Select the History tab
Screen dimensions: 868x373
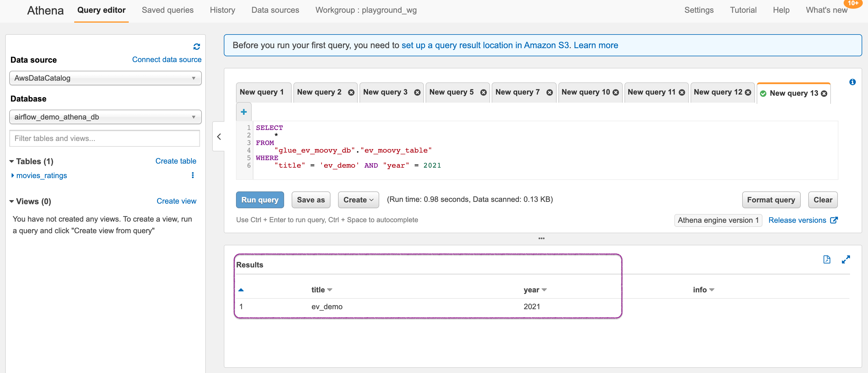[223, 9]
